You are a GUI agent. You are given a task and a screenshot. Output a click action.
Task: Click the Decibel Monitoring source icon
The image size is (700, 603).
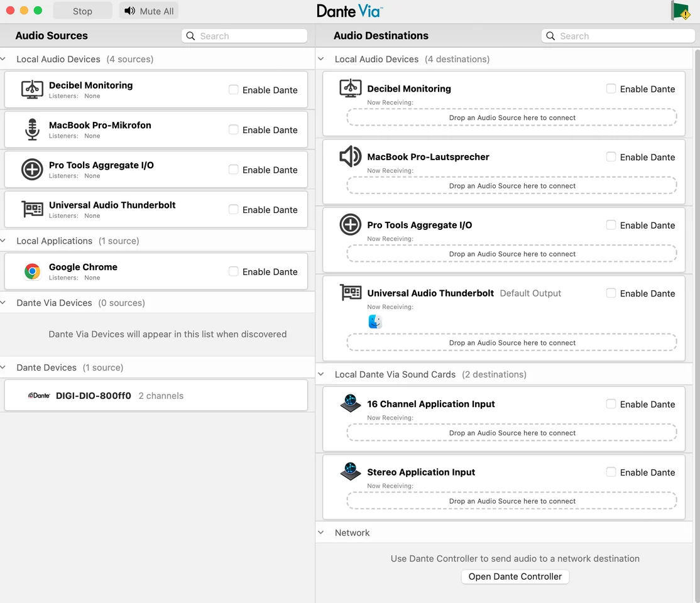[x=32, y=89]
